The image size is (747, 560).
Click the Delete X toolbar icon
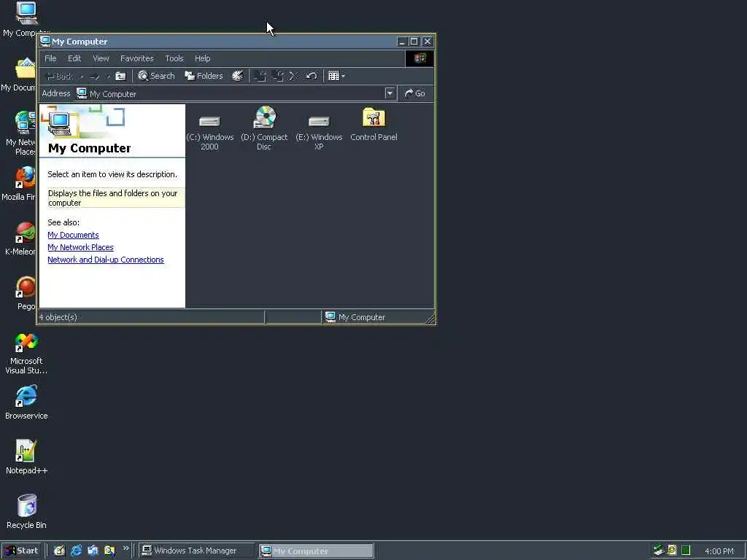coord(293,76)
